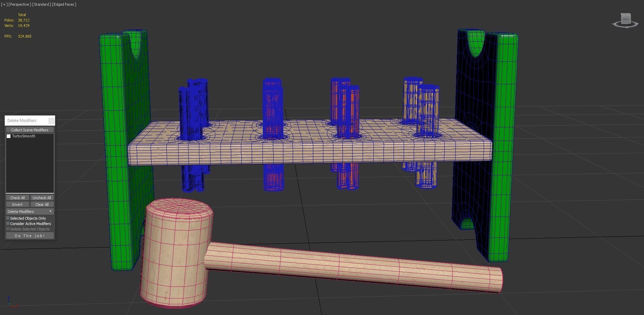
Task: Click the Polys count 38,712
Action: 24,20
